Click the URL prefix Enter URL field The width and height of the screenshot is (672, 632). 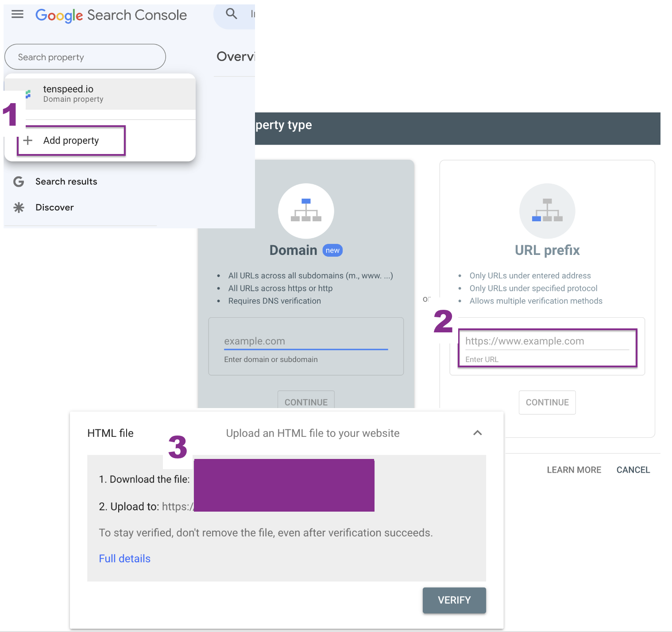547,341
